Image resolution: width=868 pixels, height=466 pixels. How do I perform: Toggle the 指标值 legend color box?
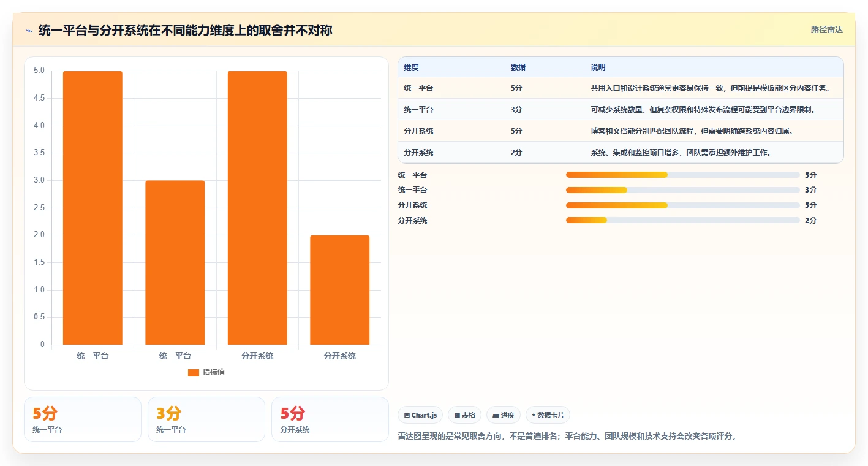(x=194, y=372)
